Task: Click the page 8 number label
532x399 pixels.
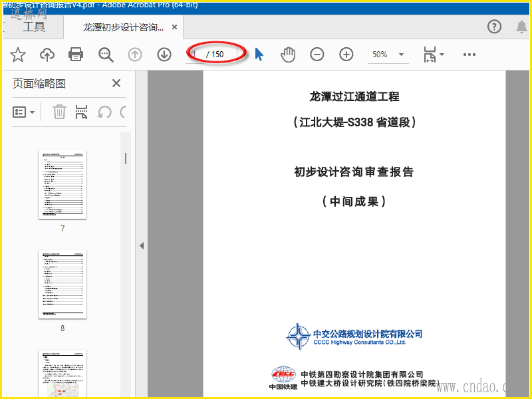Action: click(63, 328)
